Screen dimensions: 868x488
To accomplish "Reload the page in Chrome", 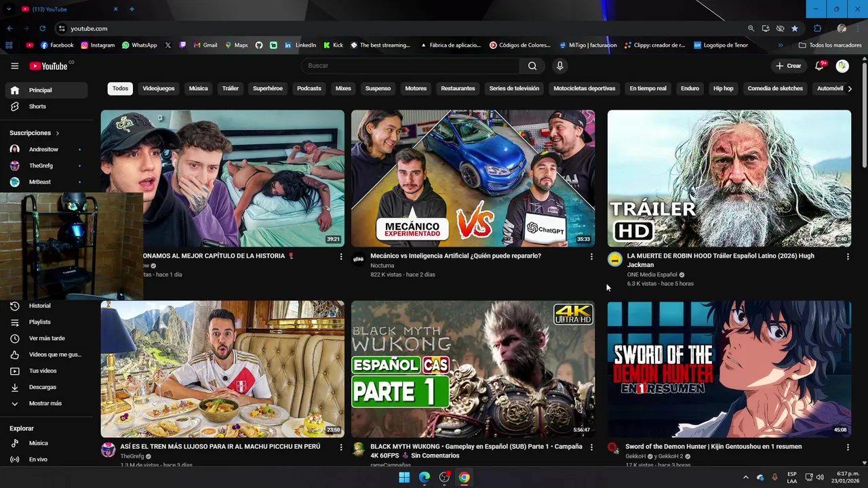I will click(x=42, y=28).
